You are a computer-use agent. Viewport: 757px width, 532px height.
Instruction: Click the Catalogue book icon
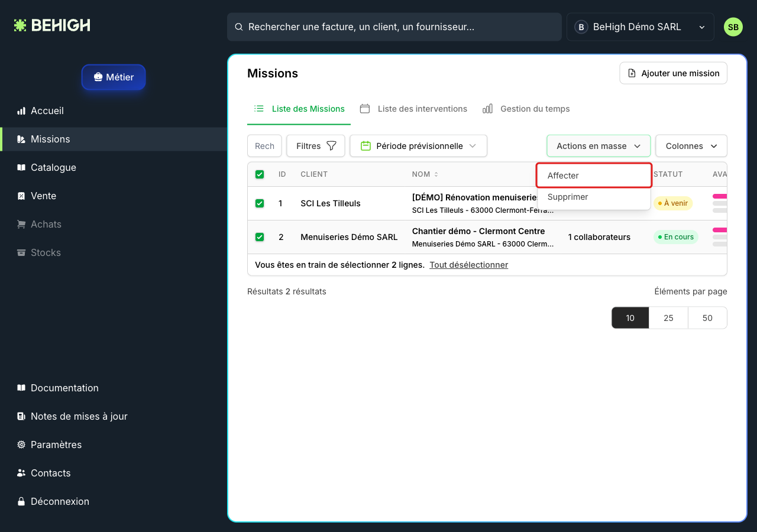[x=21, y=168]
